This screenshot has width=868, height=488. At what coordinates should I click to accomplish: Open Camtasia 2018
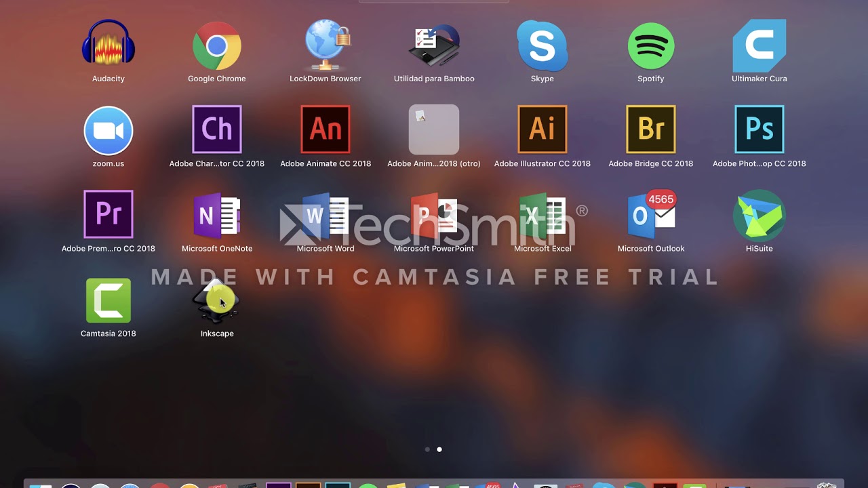point(108,300)
